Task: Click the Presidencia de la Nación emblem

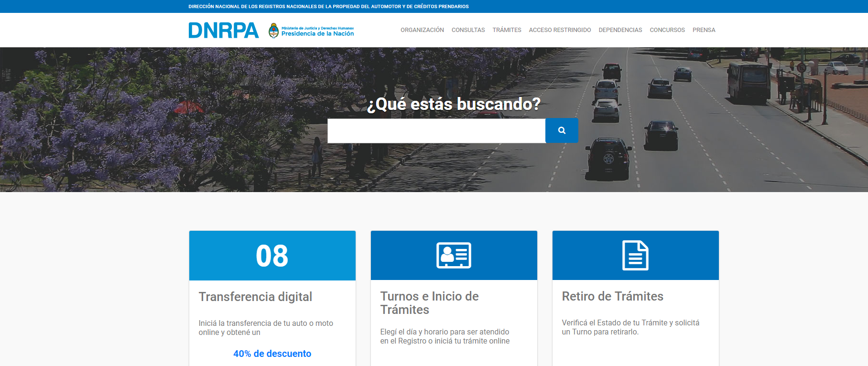Action: tap(273, 30)
